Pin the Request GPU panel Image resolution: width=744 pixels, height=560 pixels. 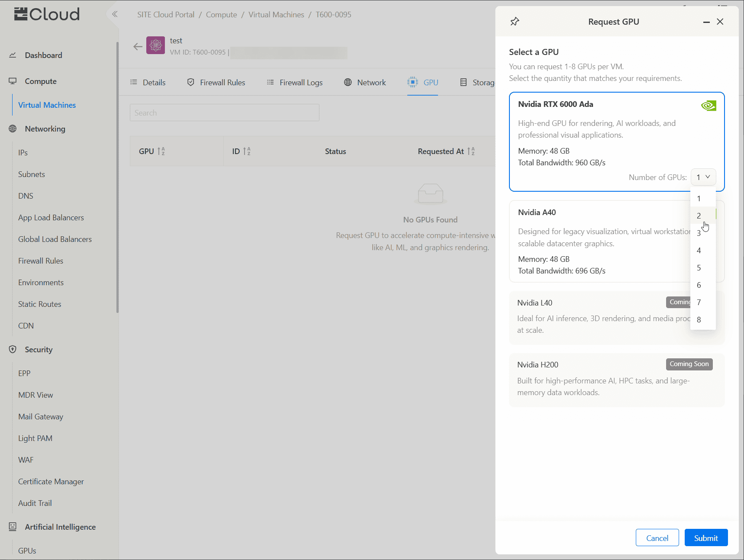[x=515, y=22]
